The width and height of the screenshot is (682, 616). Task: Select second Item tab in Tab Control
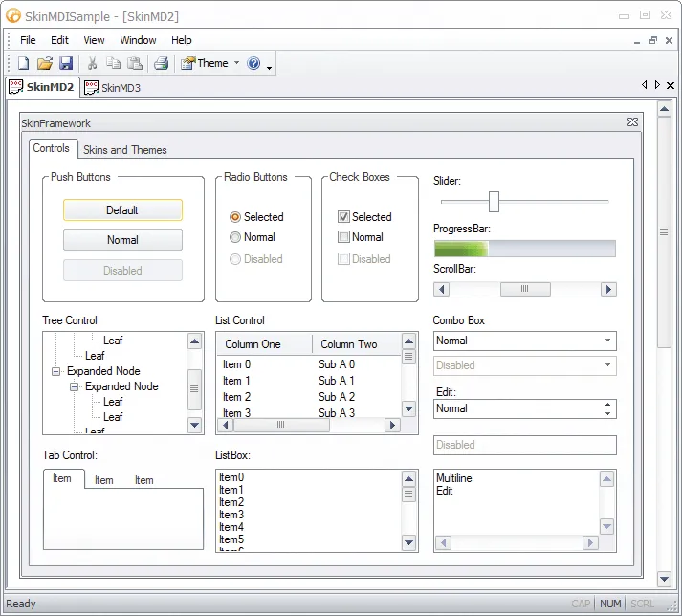(x=104, y=480)
